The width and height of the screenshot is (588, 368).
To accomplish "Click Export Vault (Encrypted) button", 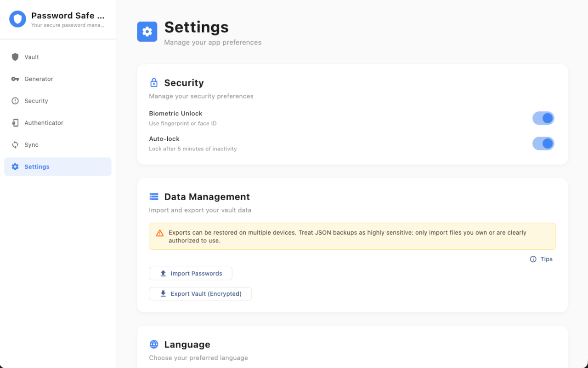I will tap(200, 294).
